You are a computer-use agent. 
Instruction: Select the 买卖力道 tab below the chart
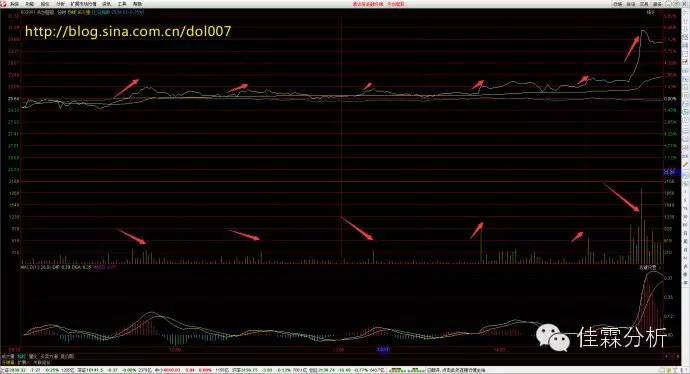(x=50, y=357)
